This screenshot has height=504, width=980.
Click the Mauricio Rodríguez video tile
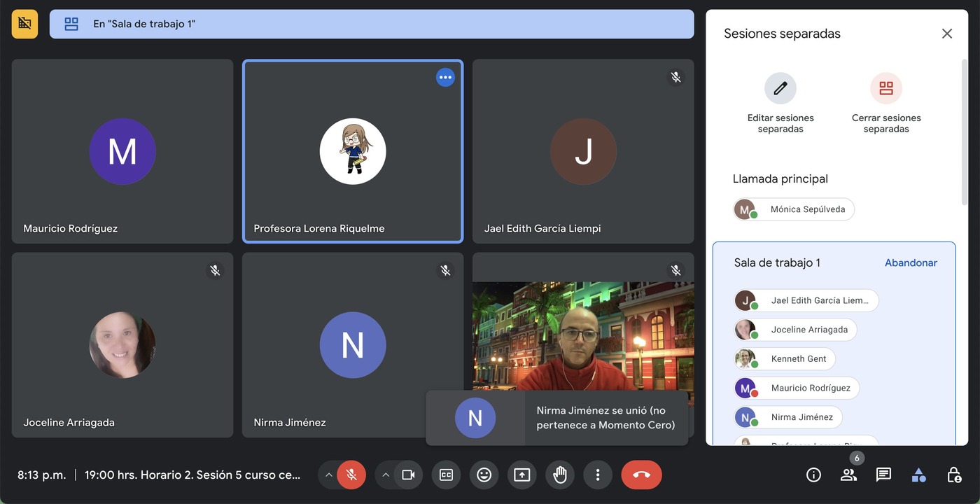[122, 151]
